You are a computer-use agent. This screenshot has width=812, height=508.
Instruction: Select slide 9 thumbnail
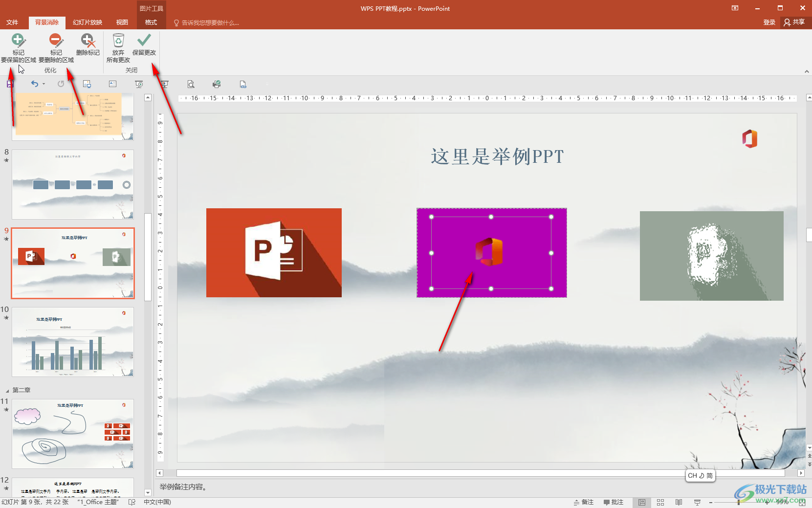click(73, 263)
